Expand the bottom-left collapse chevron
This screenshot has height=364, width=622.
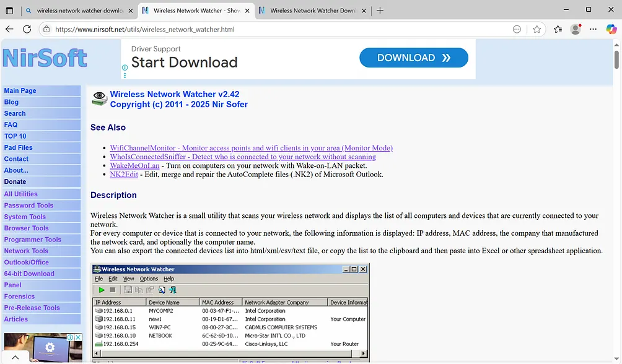[15, 357]
